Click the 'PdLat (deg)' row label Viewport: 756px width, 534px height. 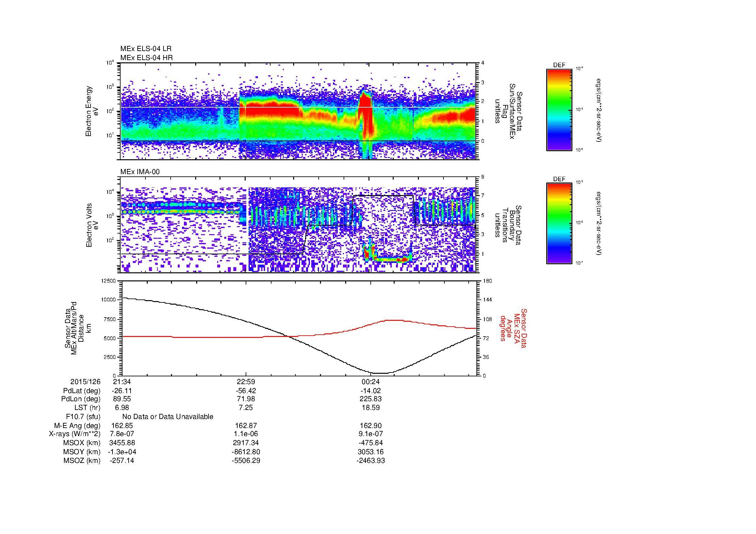(x=82, y=391)
